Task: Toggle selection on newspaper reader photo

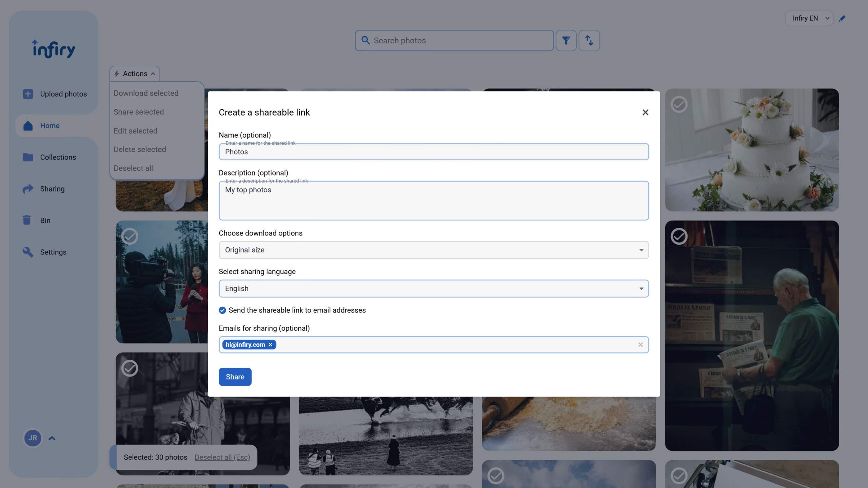Action: click(679, 236)
